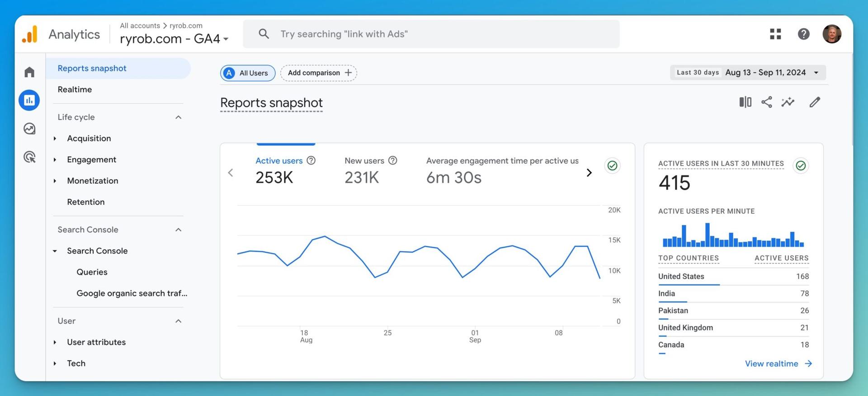The width and height of the screenshot is (868, 396).
Task: Expand the Acquisition tree item
Action: [55, 138]
